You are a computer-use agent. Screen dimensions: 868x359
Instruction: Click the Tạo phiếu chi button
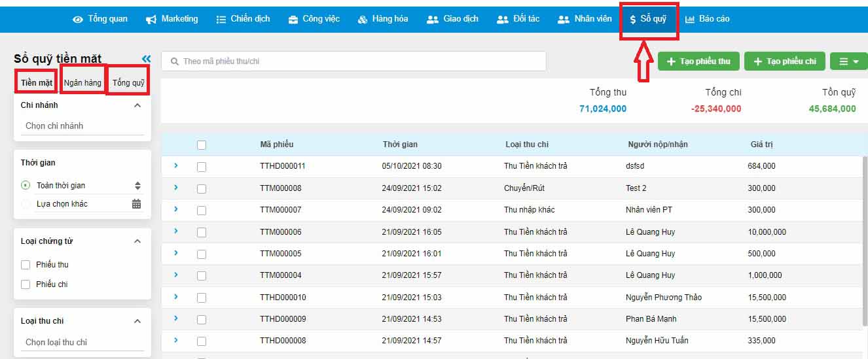click(785, 61)
